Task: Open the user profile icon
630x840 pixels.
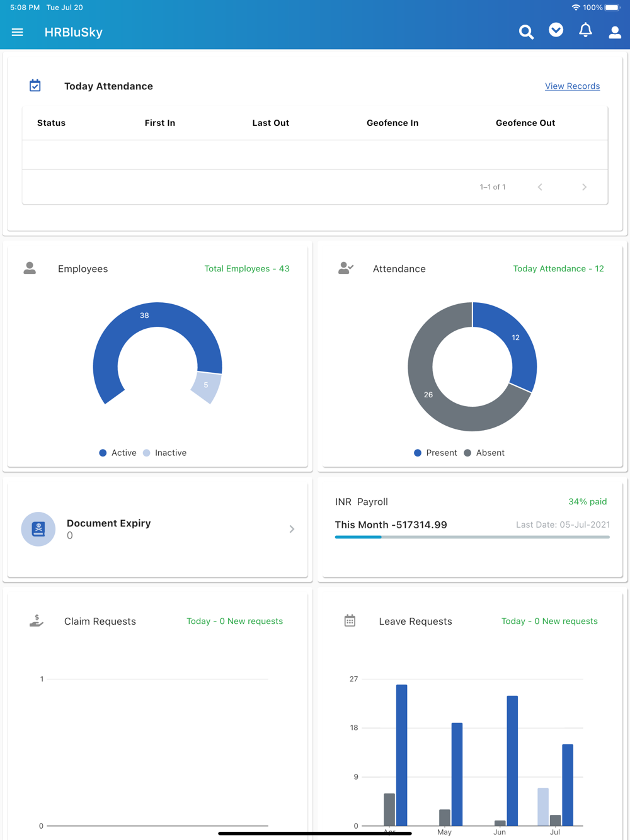Action: [x=615, y=32]
